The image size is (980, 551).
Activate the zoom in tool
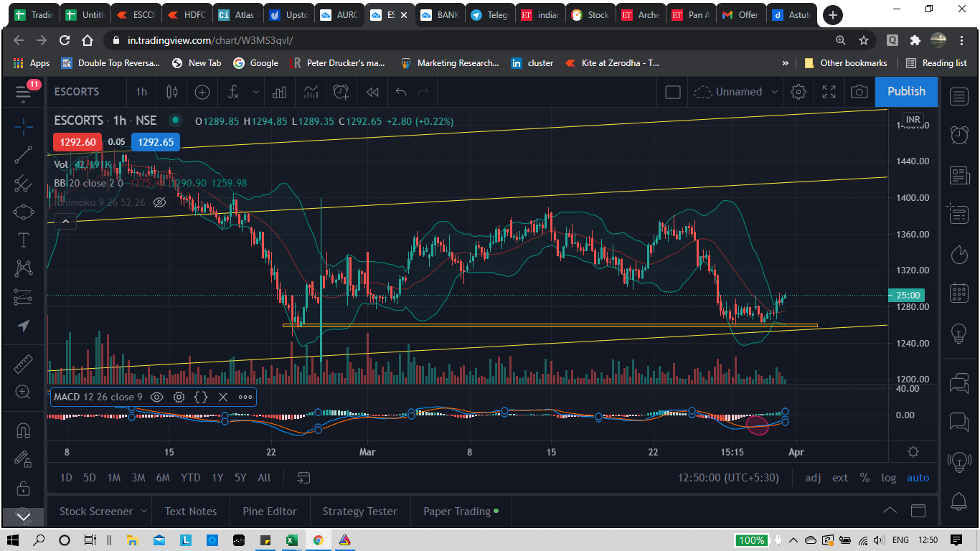point(23,392)
